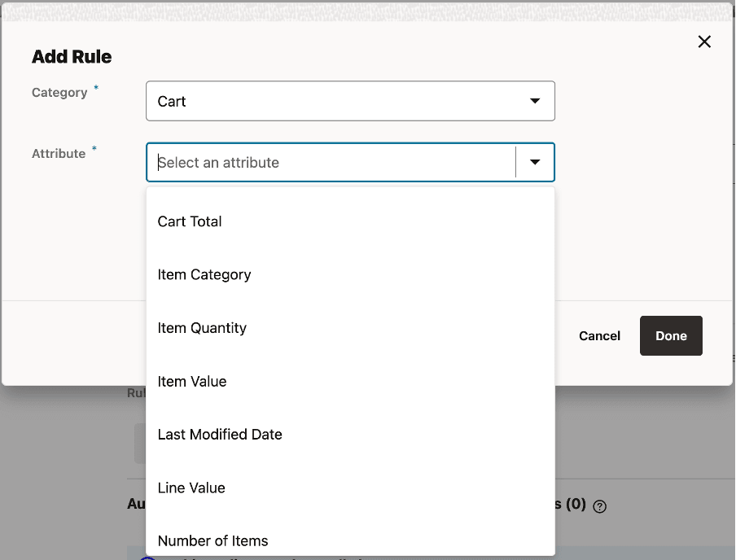
Task: Collapse the Attribute dropdown arrow
Action: pos(535,162)
